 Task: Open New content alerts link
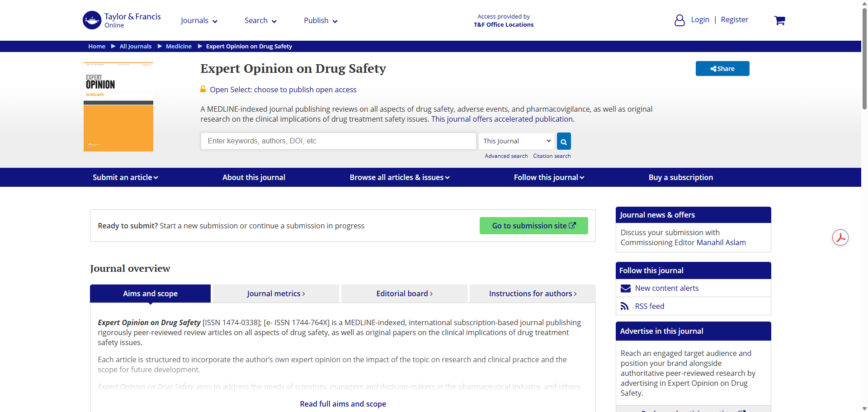click(667, 289)
